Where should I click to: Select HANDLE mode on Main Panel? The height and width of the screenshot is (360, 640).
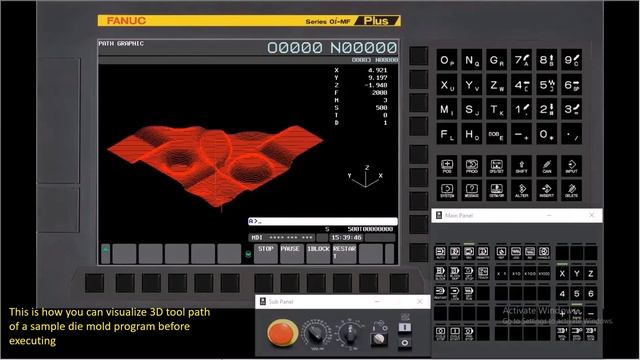click(544, 253)
